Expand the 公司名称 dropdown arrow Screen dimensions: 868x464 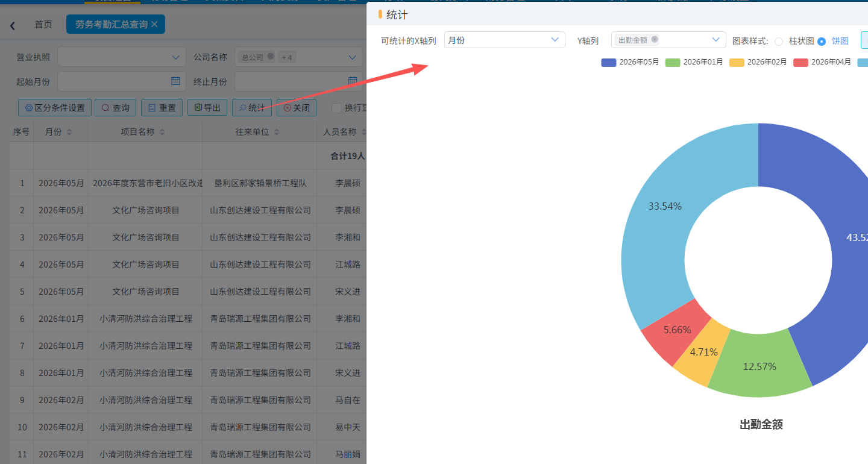click(x=353, y=57)
